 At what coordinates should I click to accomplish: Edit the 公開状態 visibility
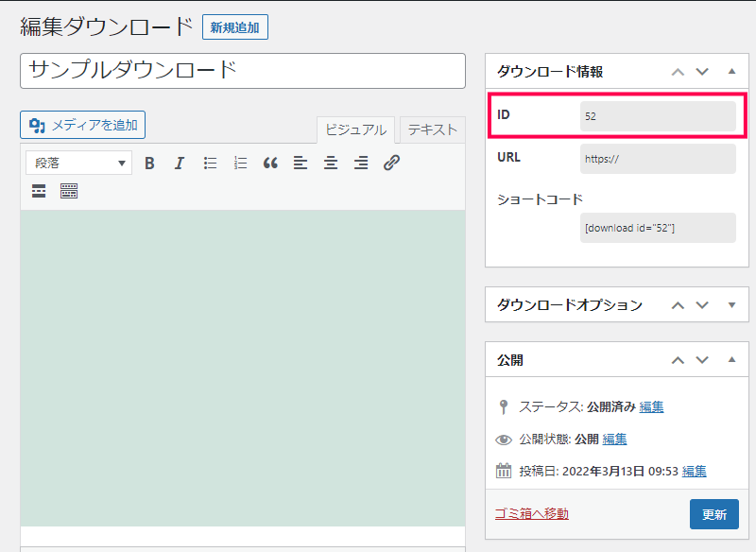pos(615,440)
